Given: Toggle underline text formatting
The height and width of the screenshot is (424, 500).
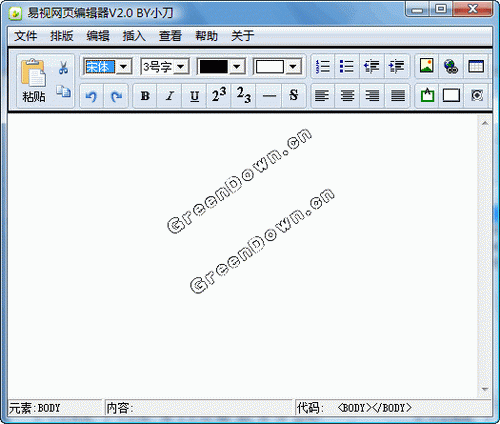Looking at the screenshot, I should [x=194, y=96].
